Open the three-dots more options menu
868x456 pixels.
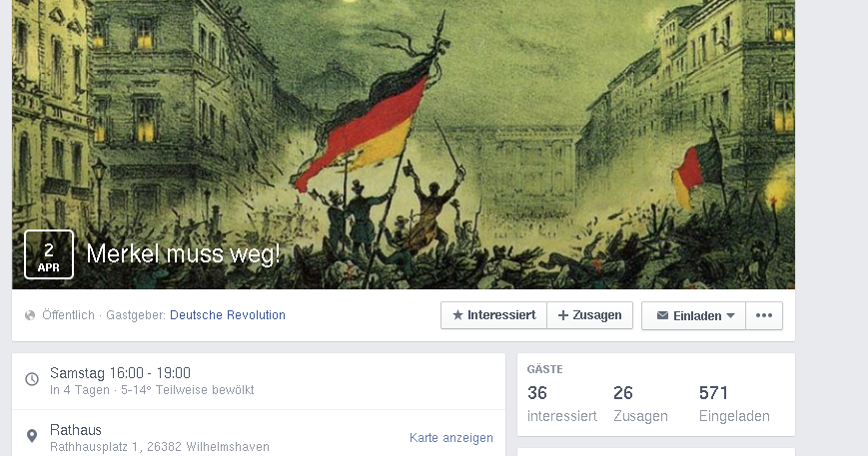[764, 315]
